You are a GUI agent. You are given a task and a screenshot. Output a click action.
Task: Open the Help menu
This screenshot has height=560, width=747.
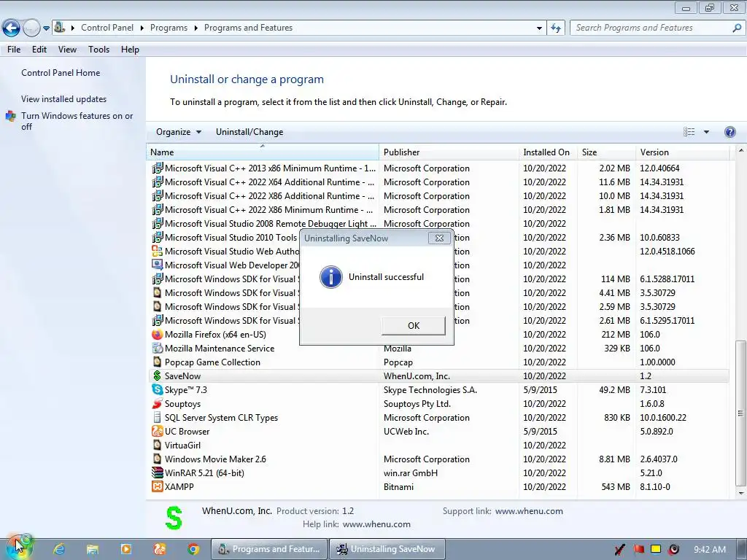(130, 50)
